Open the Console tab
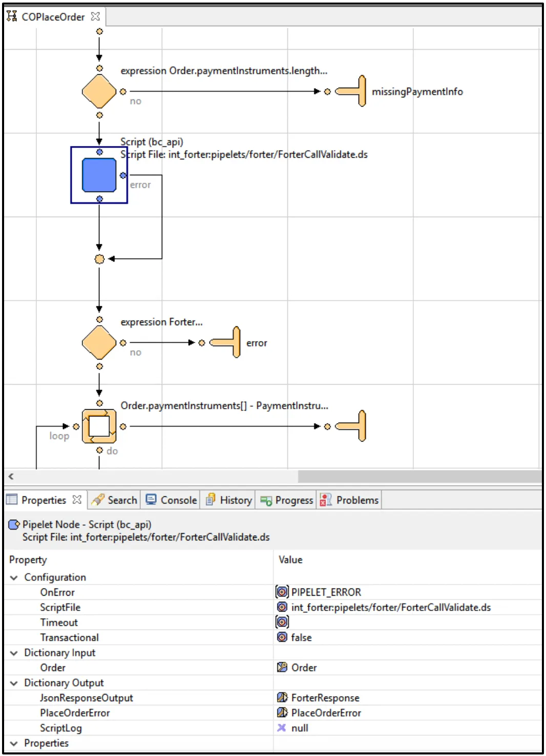546x756 pixels. point(172,500)
